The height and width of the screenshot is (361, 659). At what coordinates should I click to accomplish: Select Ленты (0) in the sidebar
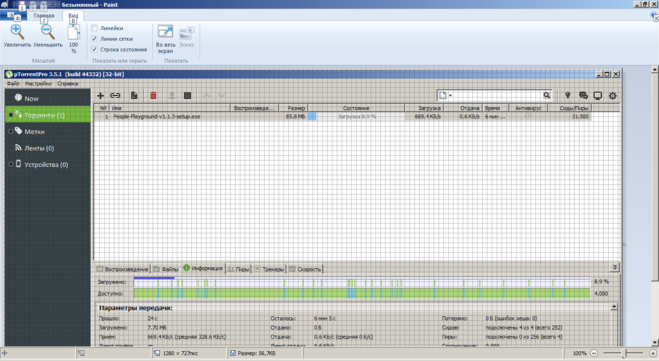pos(48,148)
